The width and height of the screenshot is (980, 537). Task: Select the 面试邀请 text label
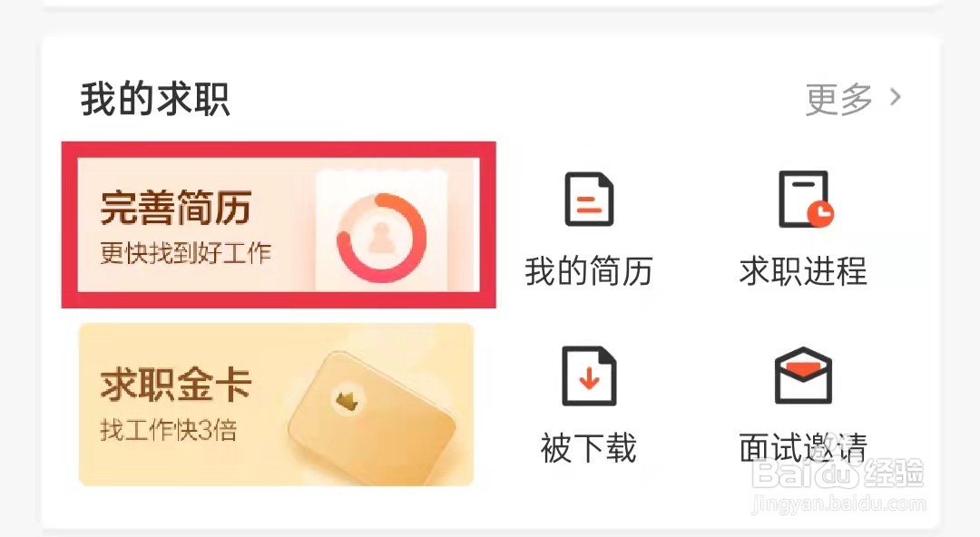point(803,448)
